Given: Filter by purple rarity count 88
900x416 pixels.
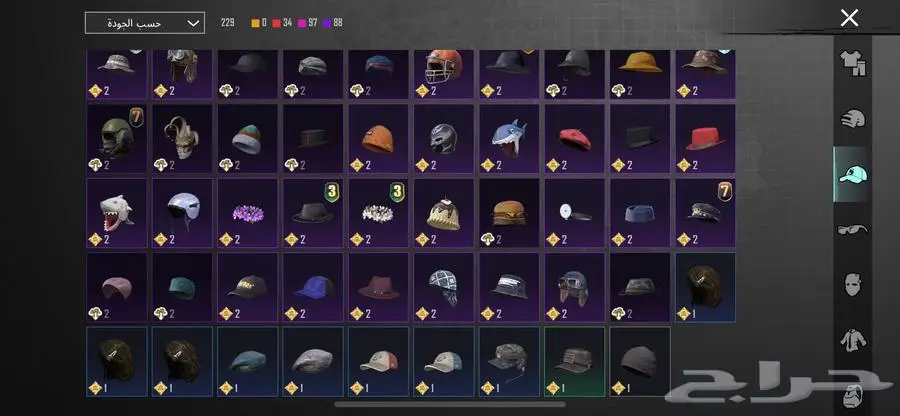Looking at the screenshot, I should tap(333, 23).
